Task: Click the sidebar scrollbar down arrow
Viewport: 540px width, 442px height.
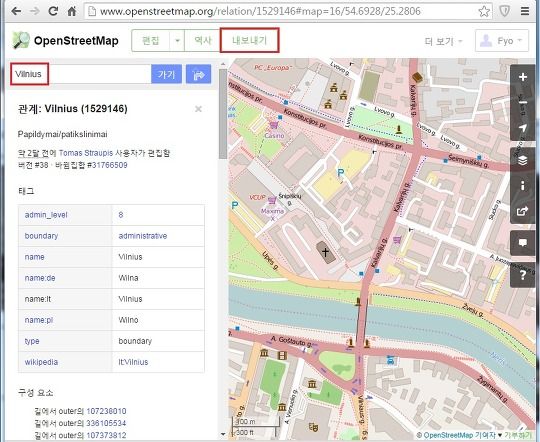Action: [x=223, y=434]
